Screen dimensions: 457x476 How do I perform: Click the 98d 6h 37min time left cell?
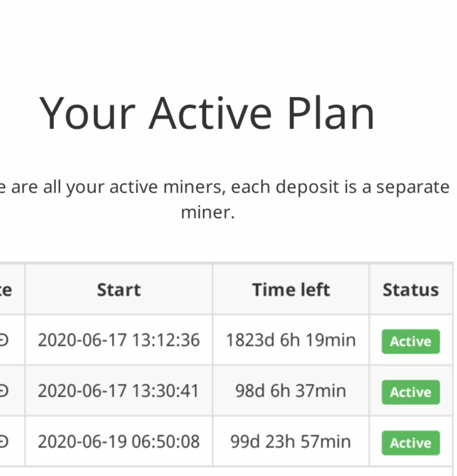tap(291, 391)
